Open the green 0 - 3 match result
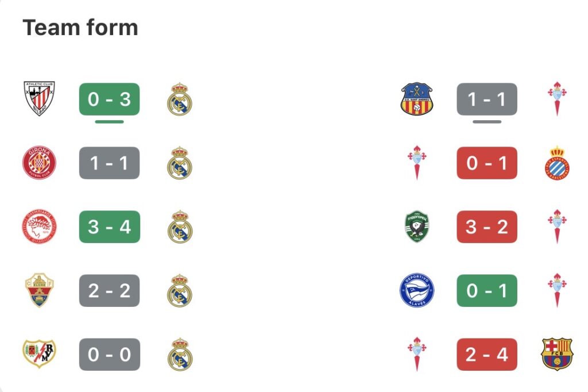 pyautogui.click(x=109, y=99)
